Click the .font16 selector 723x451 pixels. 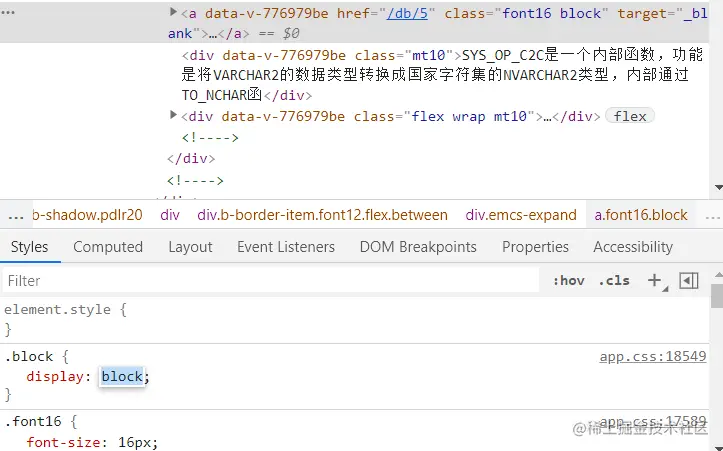point(33,421)
